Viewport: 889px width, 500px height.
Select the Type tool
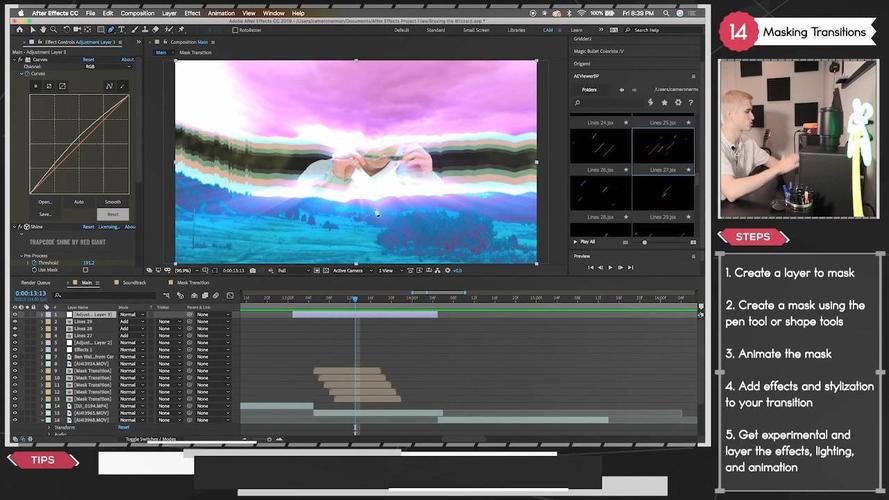point(121,29)
